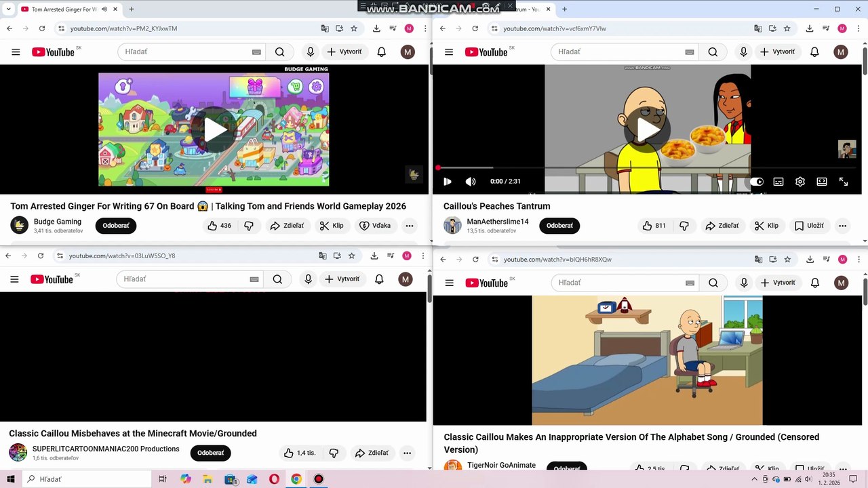Reload the Tom Arrested Ginger page
This screenshot has width=868, height=488.
pos(42,28)
